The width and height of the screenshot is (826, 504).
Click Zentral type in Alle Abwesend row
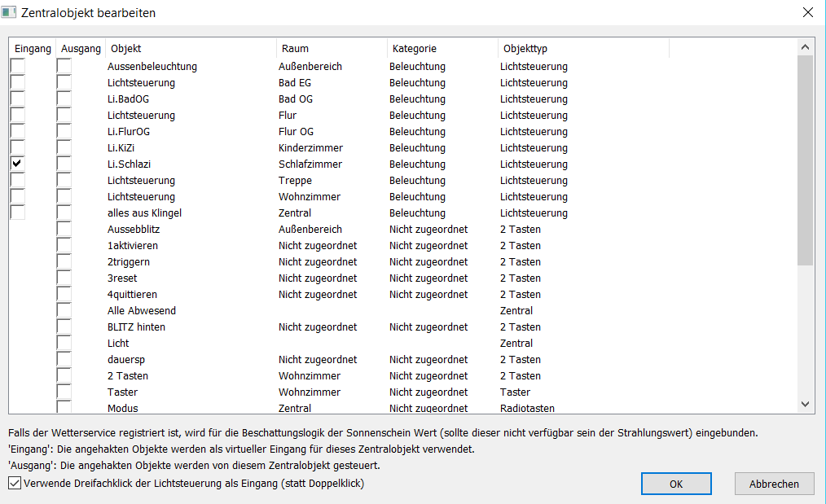(516, 311)
